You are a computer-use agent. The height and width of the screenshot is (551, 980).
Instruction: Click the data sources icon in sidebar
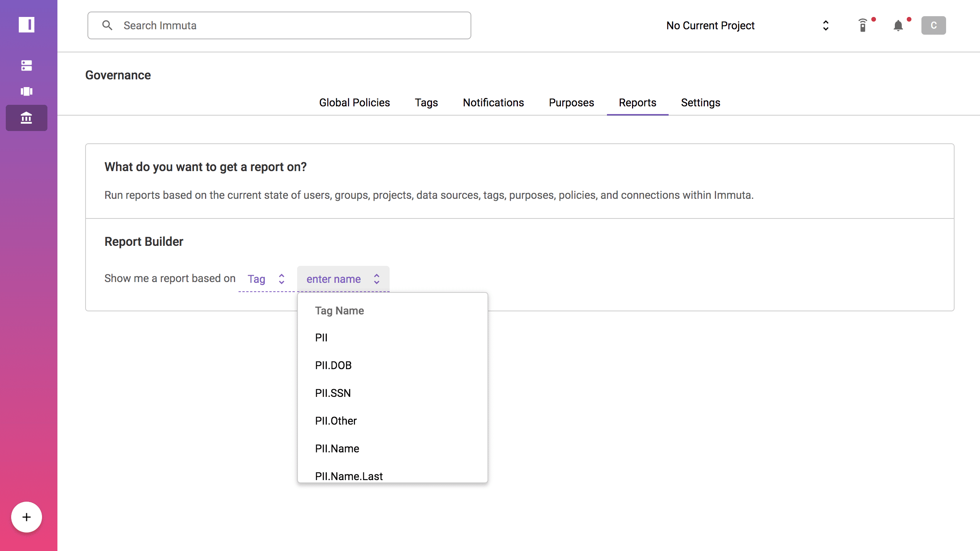click(26, 65)
